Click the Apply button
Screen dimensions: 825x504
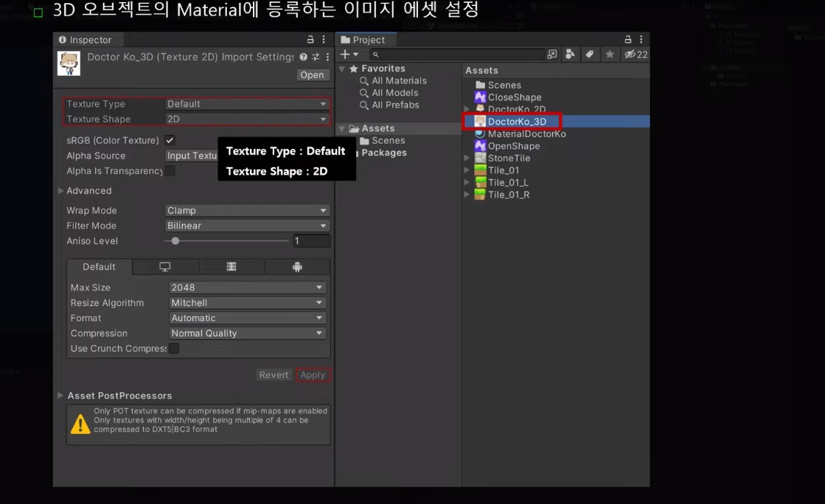tap(313, 374)
